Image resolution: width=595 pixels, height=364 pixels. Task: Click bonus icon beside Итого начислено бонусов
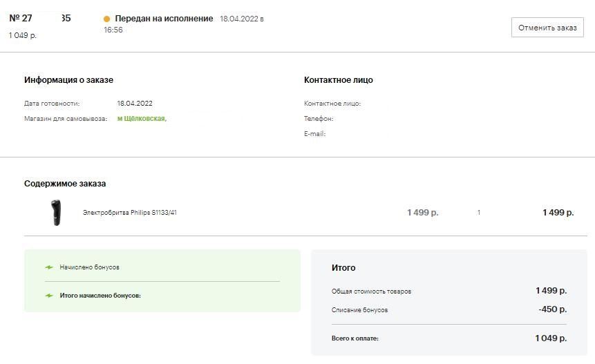[x=49, y=296]
